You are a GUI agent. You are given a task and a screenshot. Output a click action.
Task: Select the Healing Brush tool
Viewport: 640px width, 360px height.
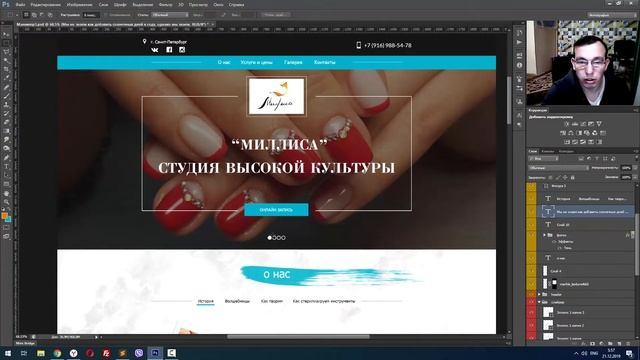tap(6, 87)
